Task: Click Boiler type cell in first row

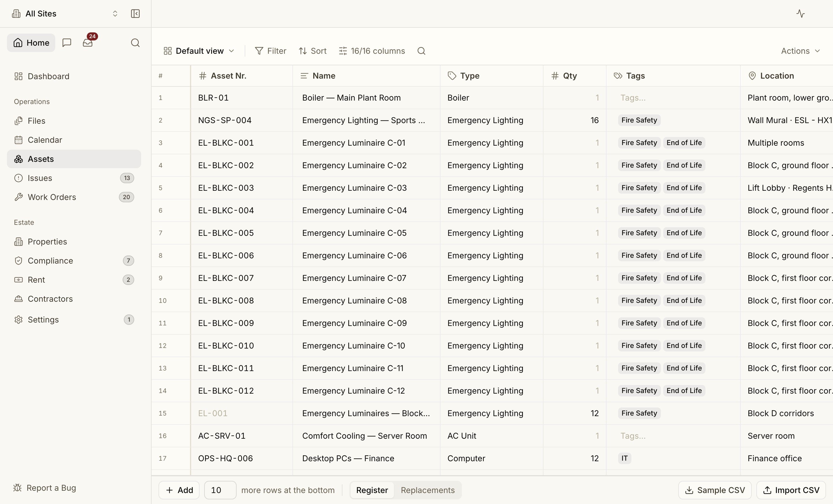Action: click(x=491, y=98)
